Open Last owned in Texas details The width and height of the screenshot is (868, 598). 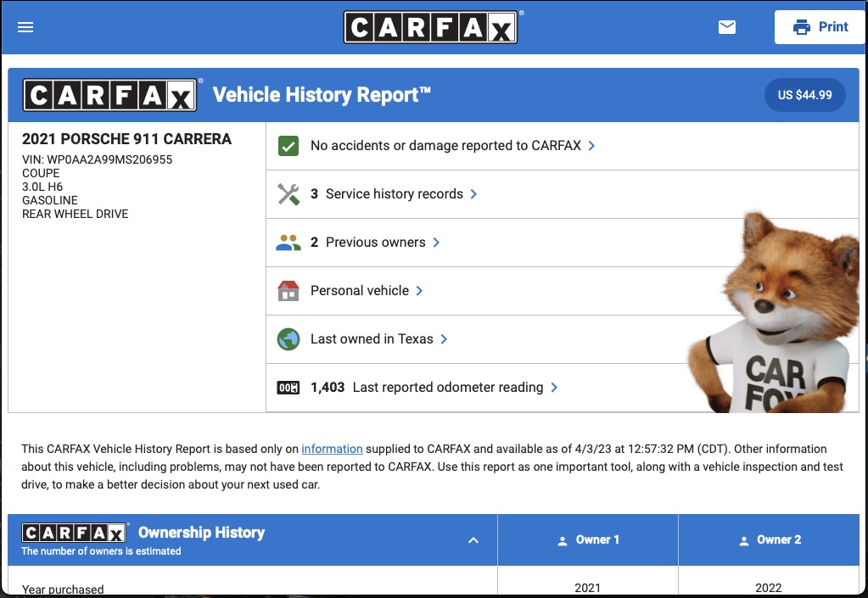point(372,338)
